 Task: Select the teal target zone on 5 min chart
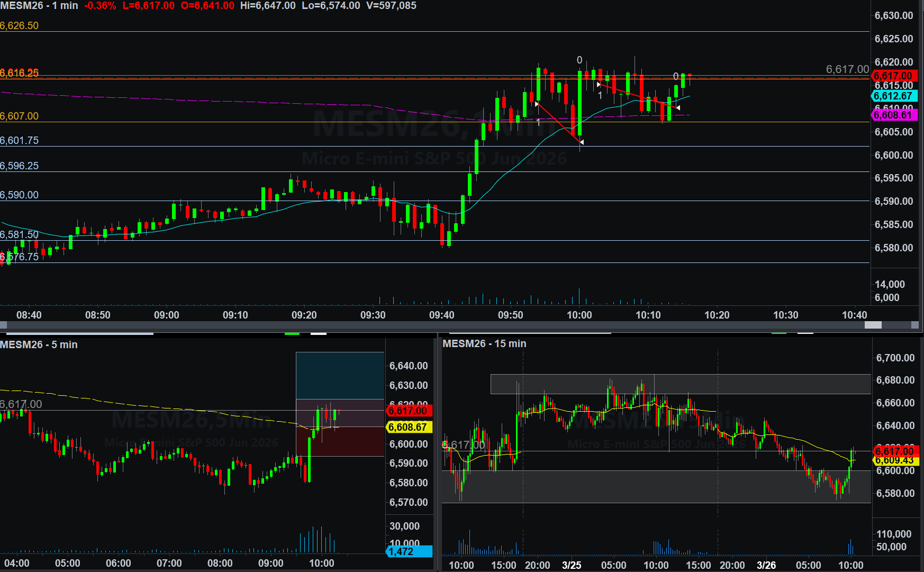pyautogui.click(x=340, y=375)
